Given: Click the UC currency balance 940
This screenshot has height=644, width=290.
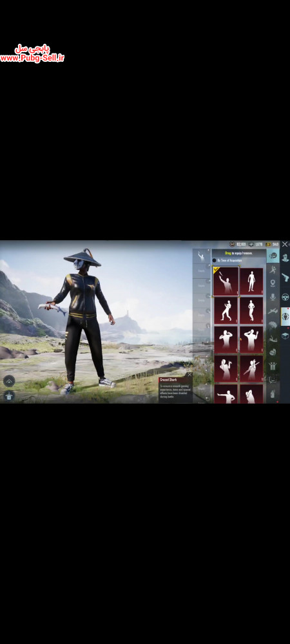Looking at the screenshot, I should tap(273, 244).
